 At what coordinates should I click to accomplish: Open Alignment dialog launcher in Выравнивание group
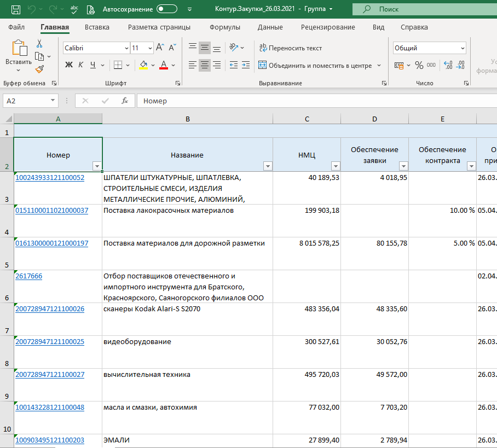[384, 83]
